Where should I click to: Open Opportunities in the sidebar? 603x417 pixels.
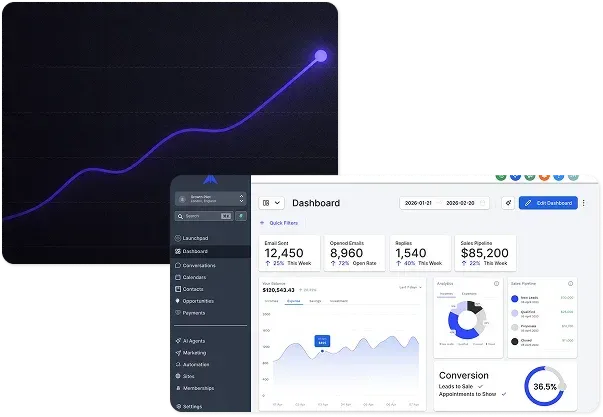(x=194, y=301)
